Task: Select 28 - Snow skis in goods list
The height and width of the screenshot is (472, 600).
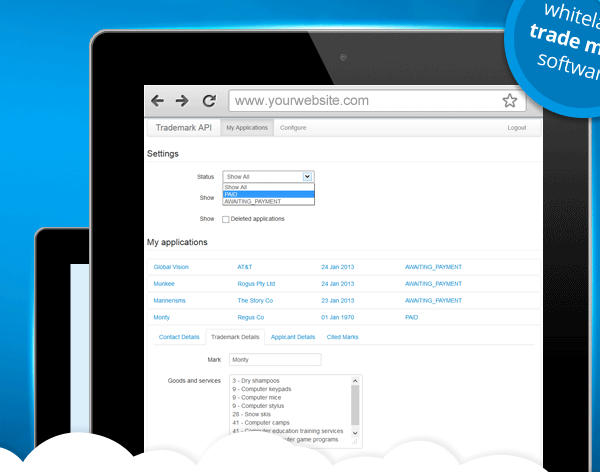Action: [x=251, y=415]
